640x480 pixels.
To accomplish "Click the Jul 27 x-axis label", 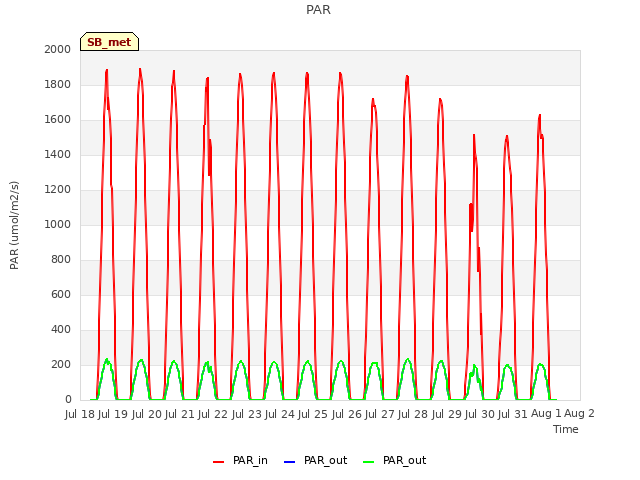I will tap(380, 414).
